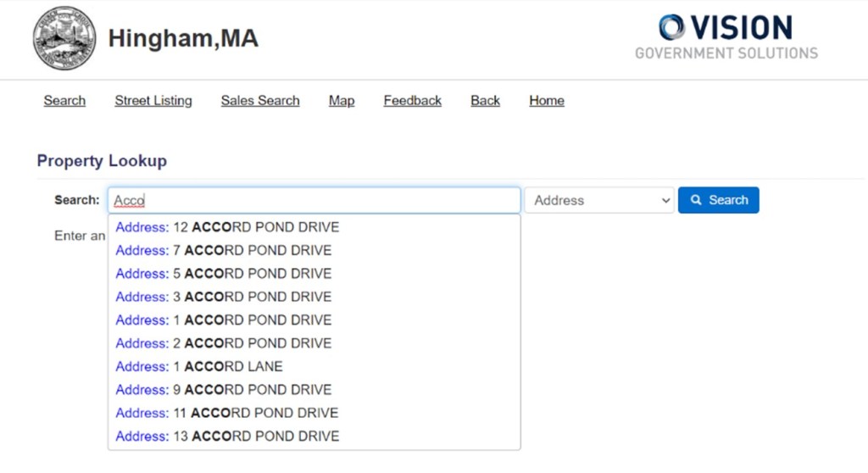
Task: Go to the Sales Search page
Action: point(260,100)
